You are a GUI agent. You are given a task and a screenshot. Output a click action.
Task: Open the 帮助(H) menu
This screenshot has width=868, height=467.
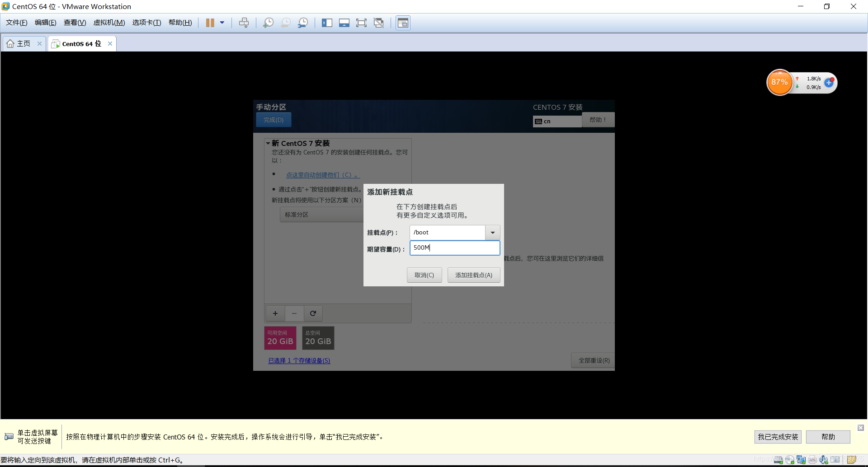[180, 23]
